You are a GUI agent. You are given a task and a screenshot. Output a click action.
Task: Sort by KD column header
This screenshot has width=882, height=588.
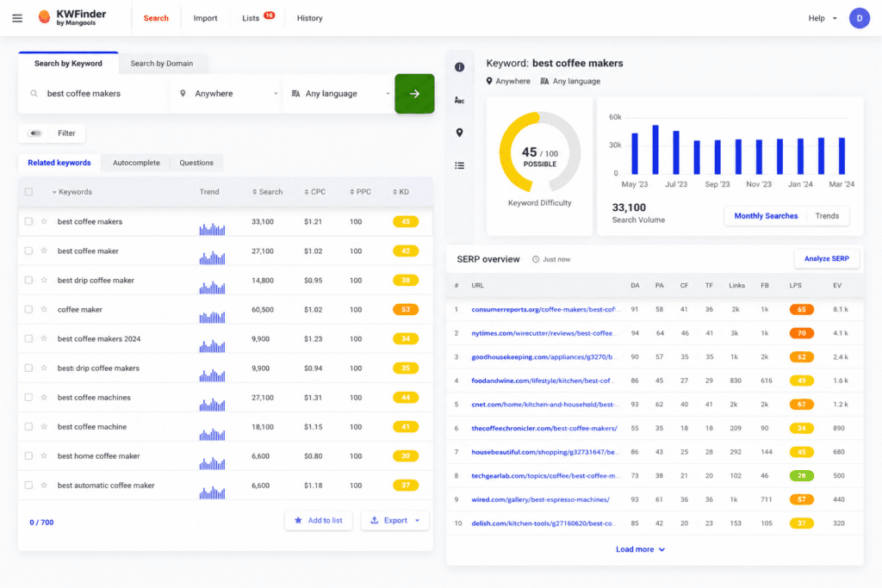click(401, 192)
